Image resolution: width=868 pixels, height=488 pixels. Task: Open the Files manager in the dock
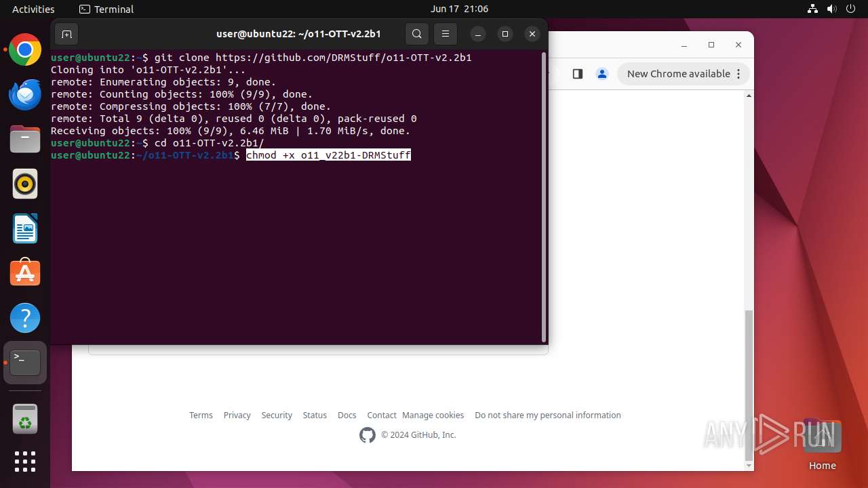[x=25, y=140]
